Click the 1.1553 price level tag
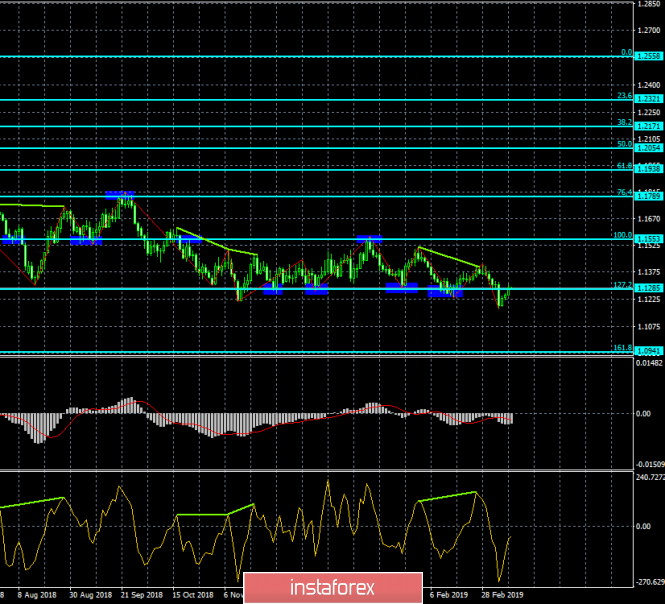Image resolution: width=665 pixels, height=604 pixels. point(649,239)
